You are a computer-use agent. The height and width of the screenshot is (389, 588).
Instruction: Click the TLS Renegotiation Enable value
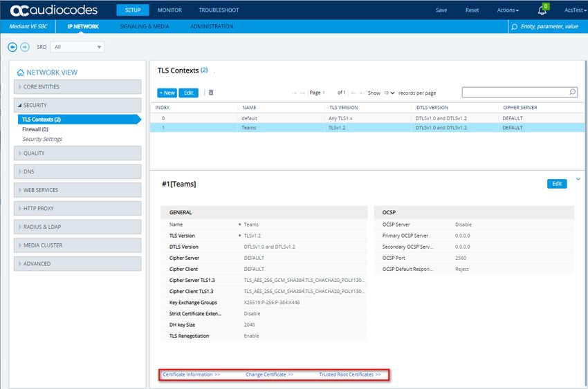click(x=251, y=336)
